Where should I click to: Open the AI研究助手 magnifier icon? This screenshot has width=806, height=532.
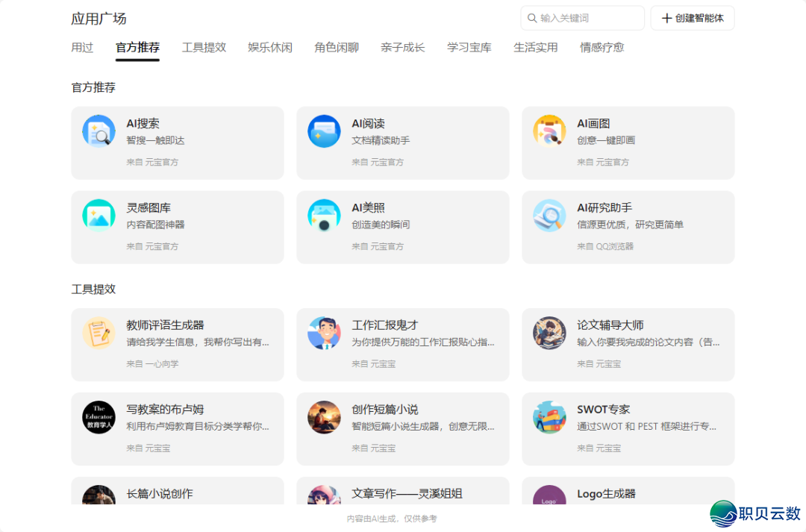click(549, 216)
